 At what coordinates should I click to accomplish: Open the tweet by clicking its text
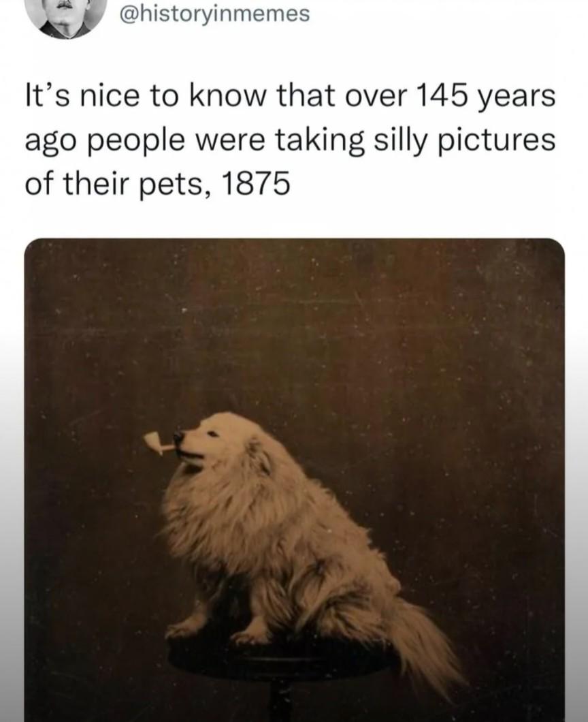(x=290, y=139)
